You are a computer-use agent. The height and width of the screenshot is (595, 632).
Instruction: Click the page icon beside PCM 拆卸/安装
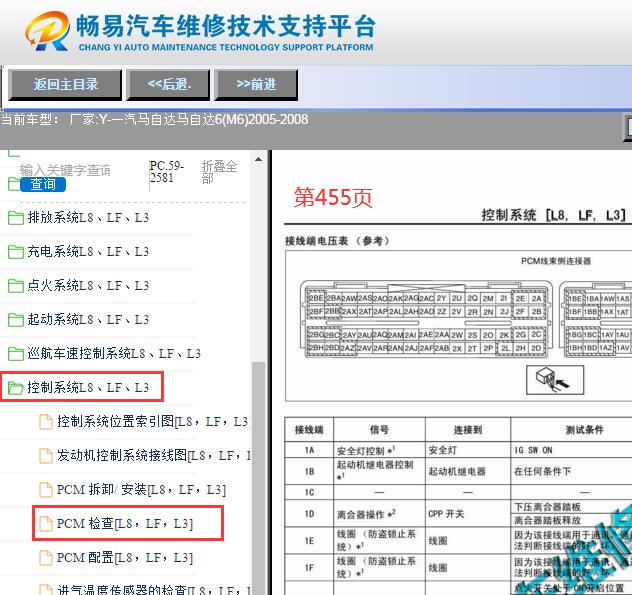tap(46, 490)
